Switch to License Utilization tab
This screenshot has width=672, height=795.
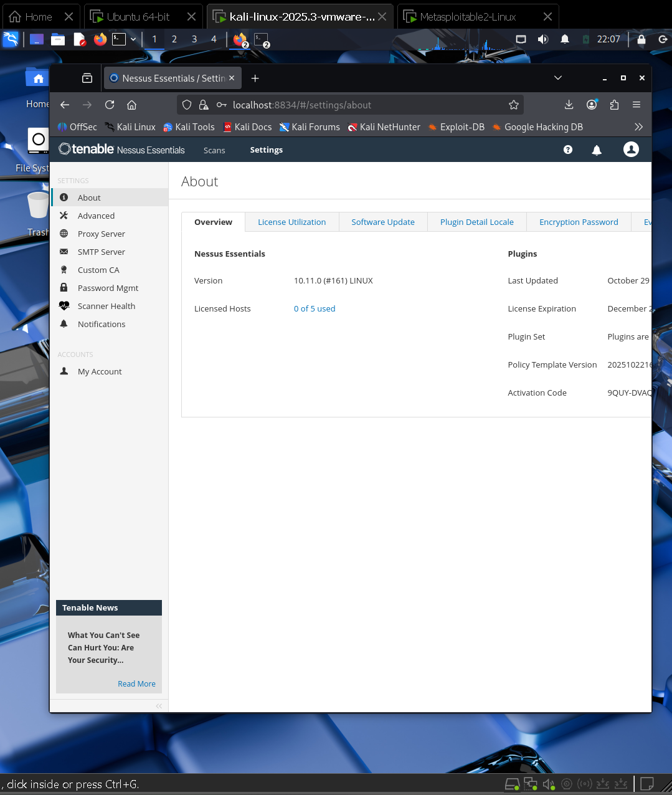pyautogui.click(x=291, y=222)
